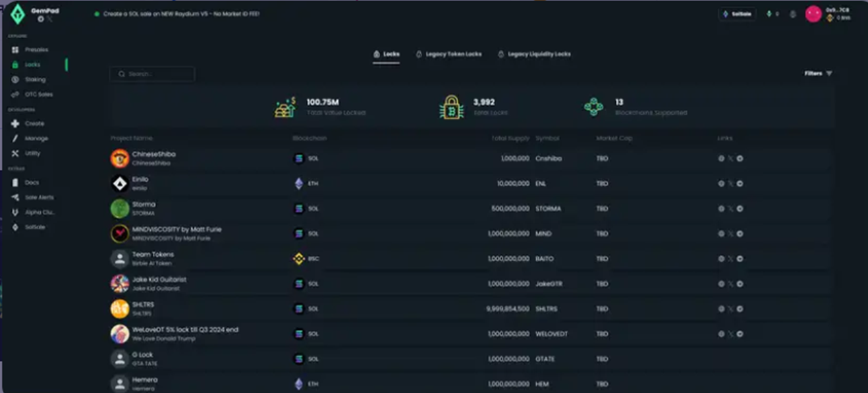Open the X icon under the GemPad name
Image resolution: width=868 pixels, height=393 pixels.
(49, 19)
